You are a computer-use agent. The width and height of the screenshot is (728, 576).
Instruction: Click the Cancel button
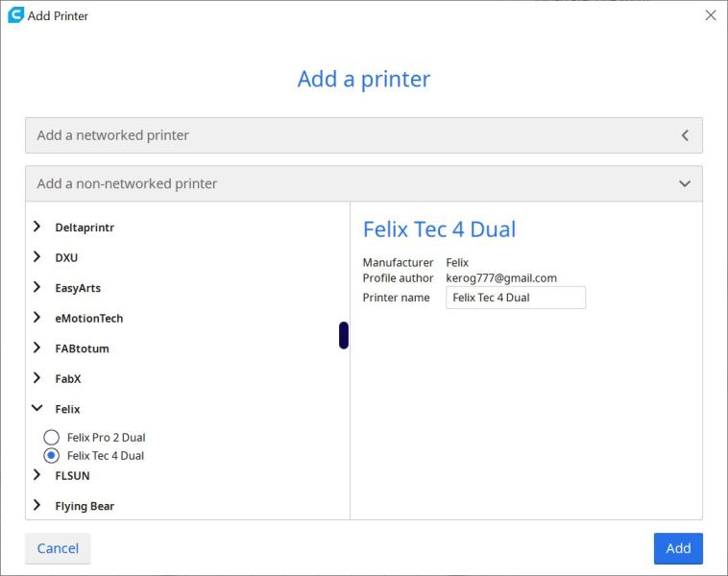tap(58, 548)
